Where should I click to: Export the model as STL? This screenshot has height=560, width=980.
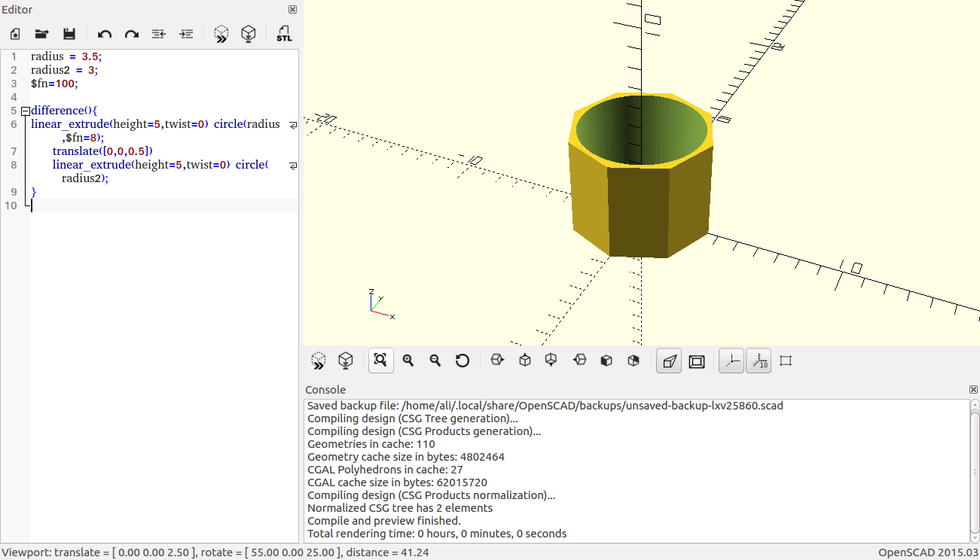pos(284,34)
